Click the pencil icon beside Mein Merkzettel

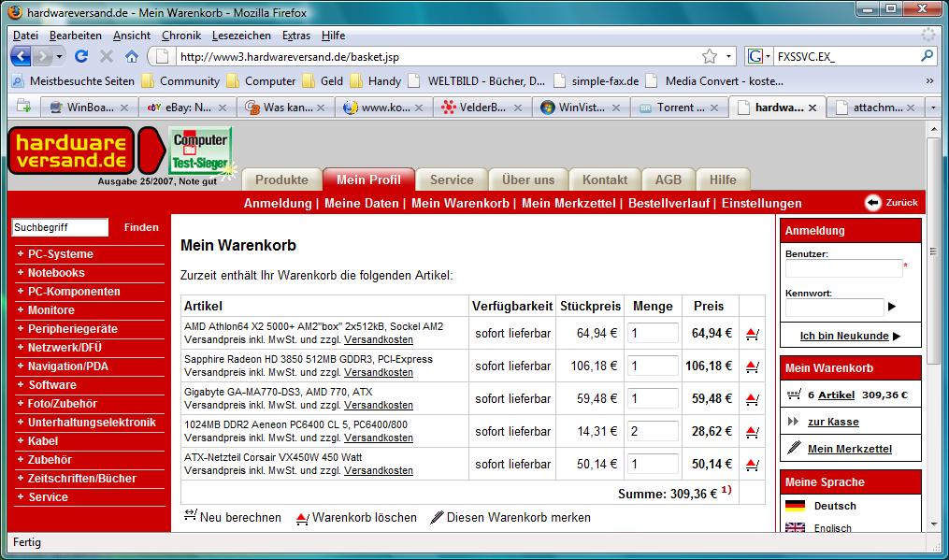(794, 448)
